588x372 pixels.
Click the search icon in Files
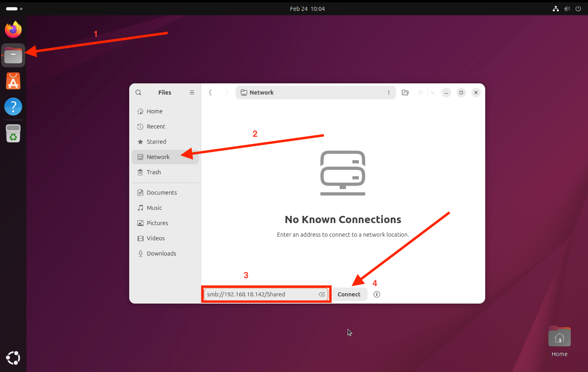point(138,93)
